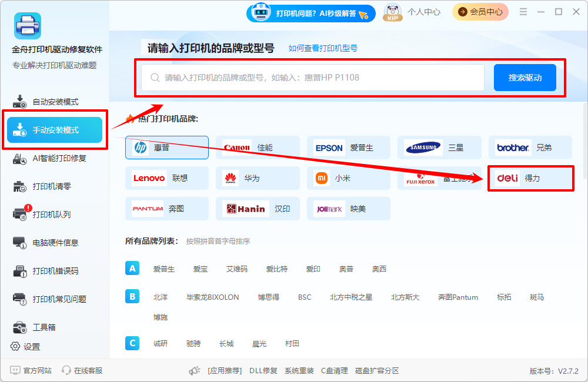Select the HP 惠普 brand card

167,148
